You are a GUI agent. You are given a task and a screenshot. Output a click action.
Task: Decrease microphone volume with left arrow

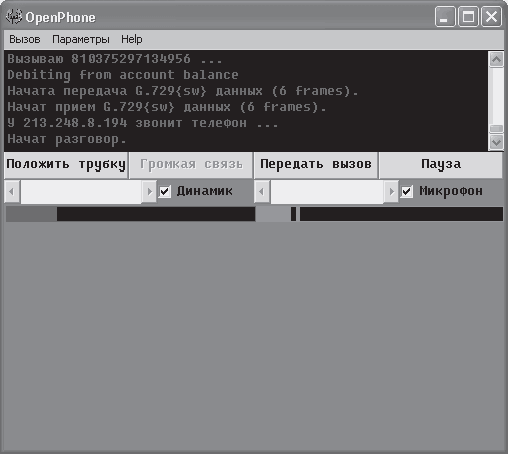262,192
